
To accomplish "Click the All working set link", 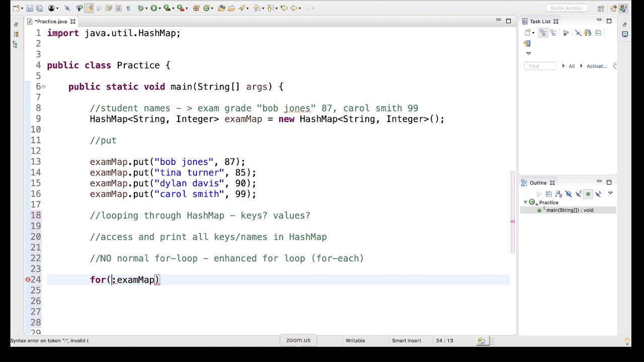I will click(x=572, y=66).
